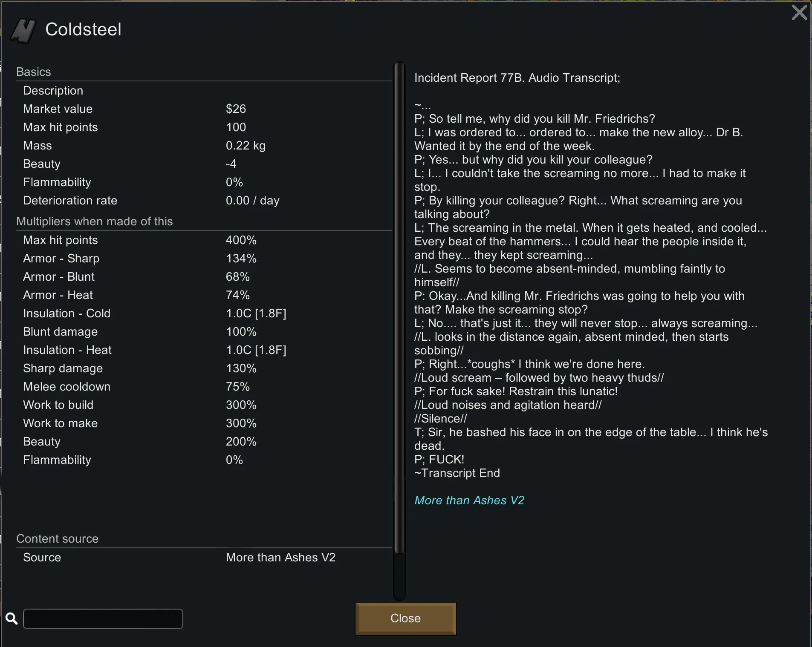Click the Coldsteel material icon
This screenshot has height=647, width=812.
(23, 31)
